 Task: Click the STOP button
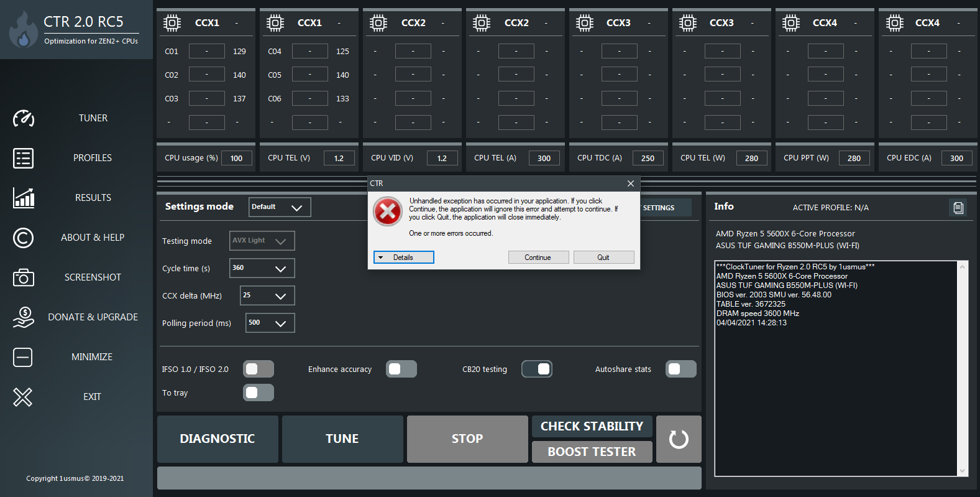[x=467, y=439]
